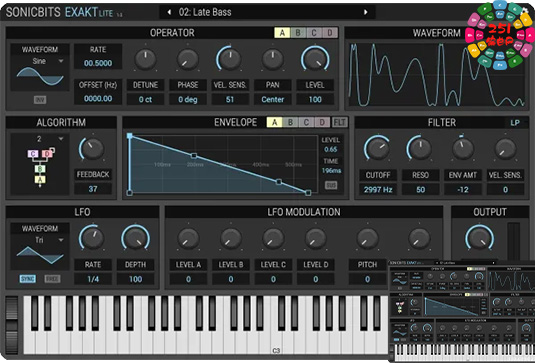Select Envelope tab B
The image size is (535, 363).
pos(290,122)
